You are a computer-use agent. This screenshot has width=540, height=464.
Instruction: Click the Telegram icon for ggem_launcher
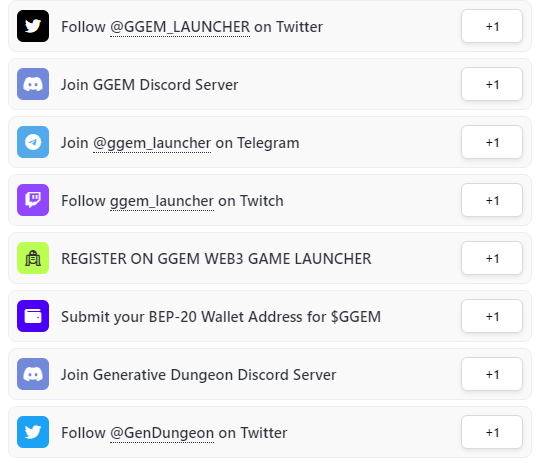pyautogui.click(x=33, y=142)
